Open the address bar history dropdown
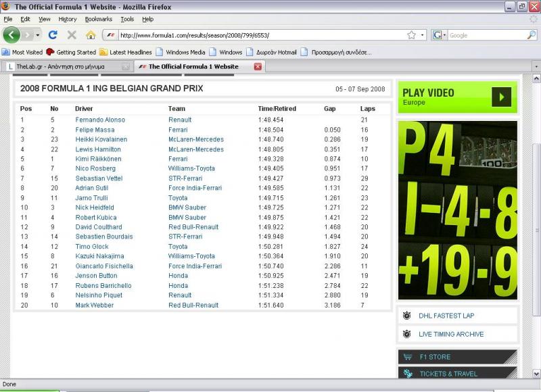Screen dimensions: 541x392 422,35
